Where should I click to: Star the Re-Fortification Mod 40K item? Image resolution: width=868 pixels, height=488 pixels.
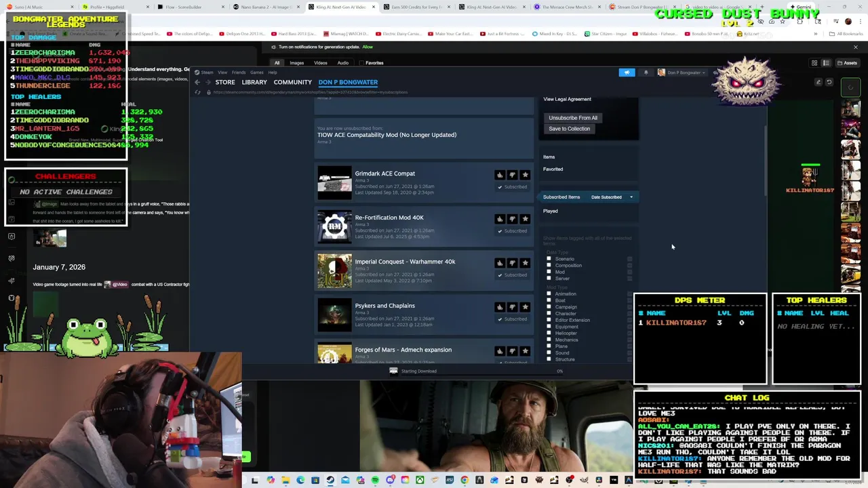(525, 219)
